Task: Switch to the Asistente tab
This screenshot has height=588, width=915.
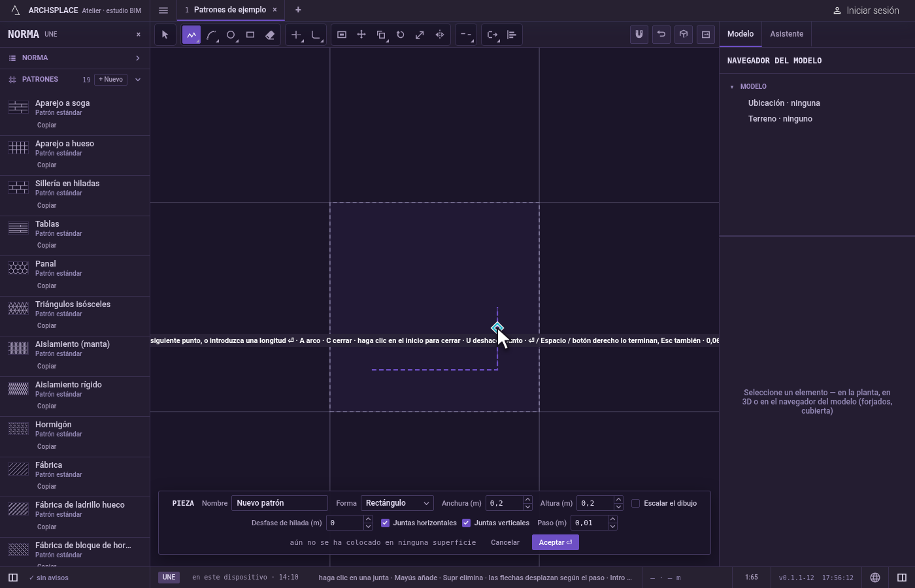Action: (x=787, y=34)
